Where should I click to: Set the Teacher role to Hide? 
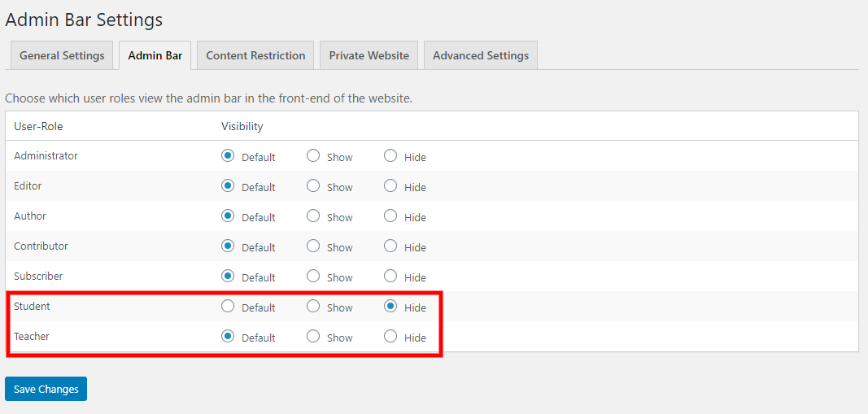(390, 336)
